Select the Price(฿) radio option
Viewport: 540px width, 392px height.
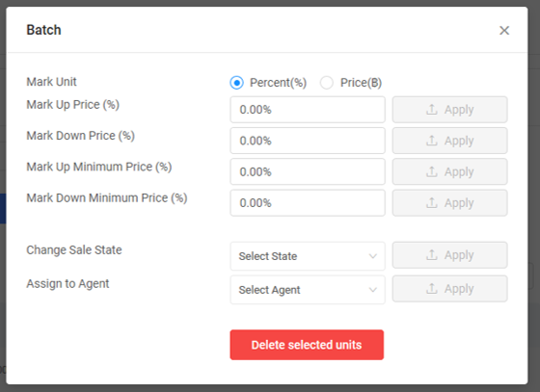click(327, 83)
